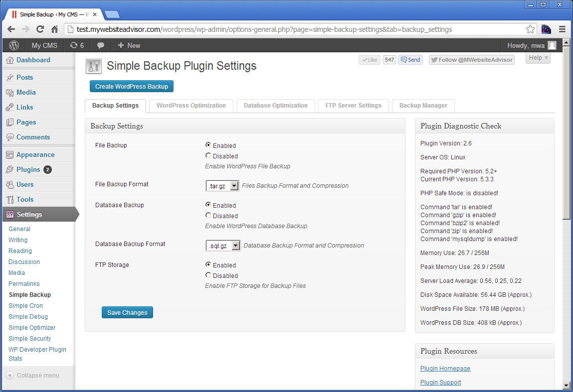This screenshot has height=392, width=573.
Task: Open Reading settings submenu link
Action: coord(20,251)
